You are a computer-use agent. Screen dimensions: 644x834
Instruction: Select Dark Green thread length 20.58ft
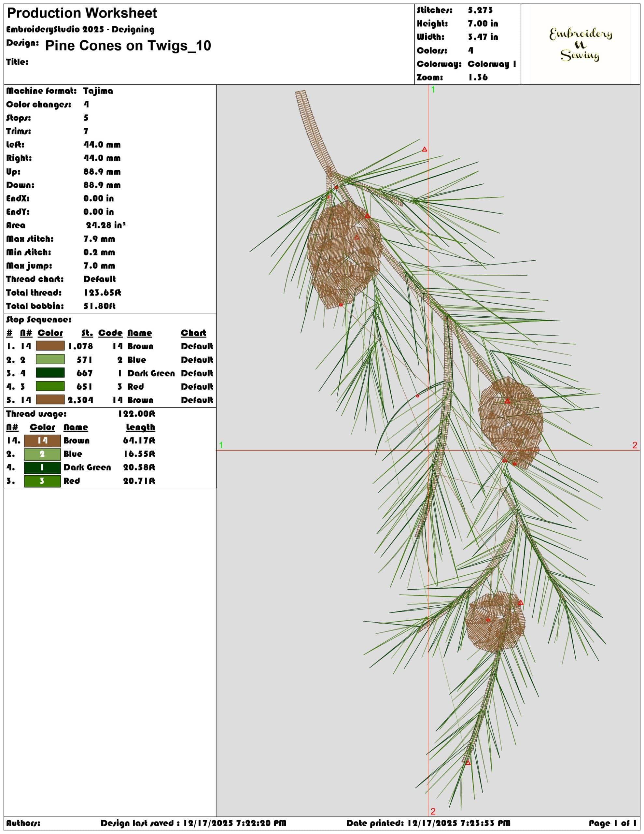click(x=139, y=467)
